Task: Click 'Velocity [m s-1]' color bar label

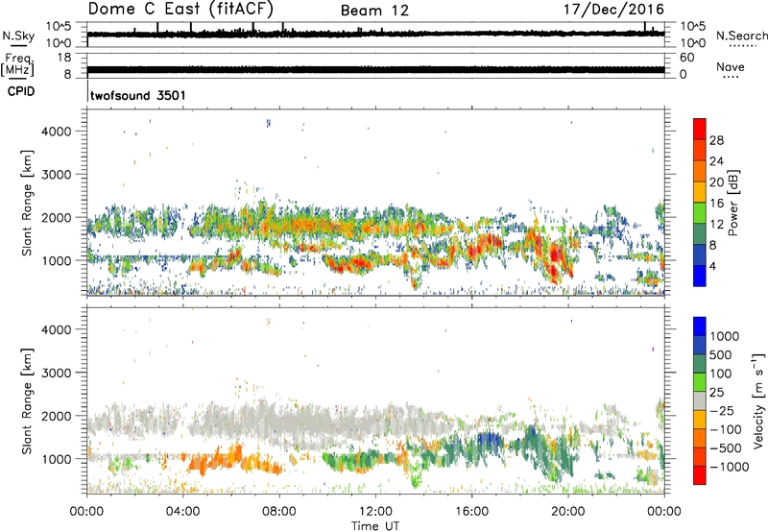Action: [758, 400]
